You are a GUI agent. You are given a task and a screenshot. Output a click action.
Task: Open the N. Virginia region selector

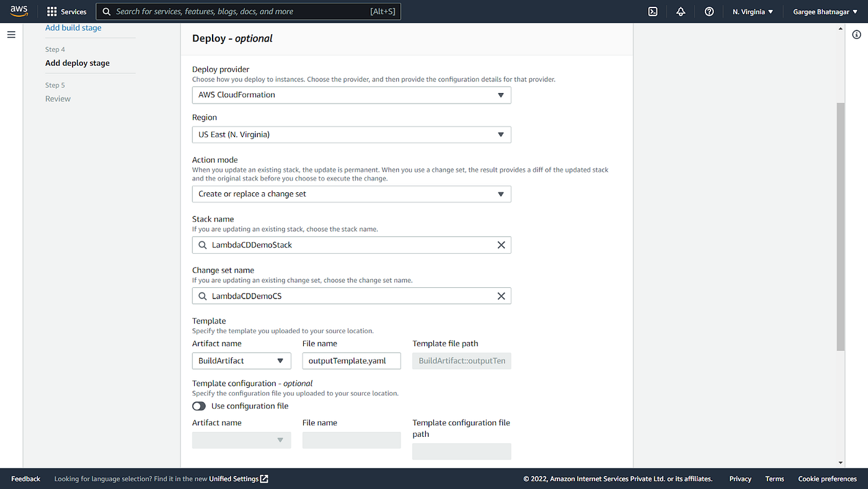point(751,11)
